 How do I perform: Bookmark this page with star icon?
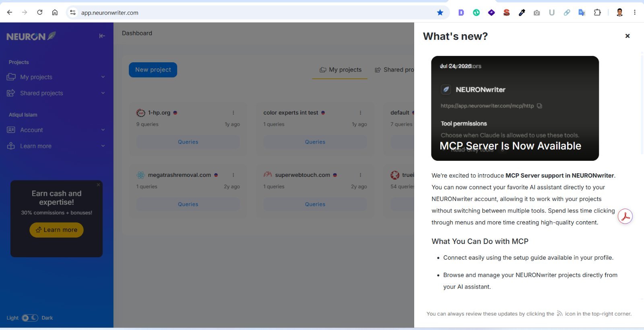440,12
